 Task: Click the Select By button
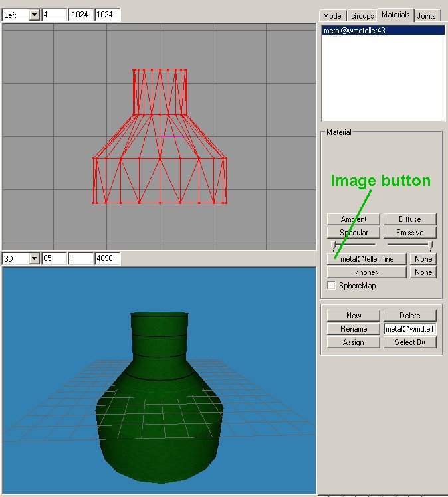pos(409,342)
